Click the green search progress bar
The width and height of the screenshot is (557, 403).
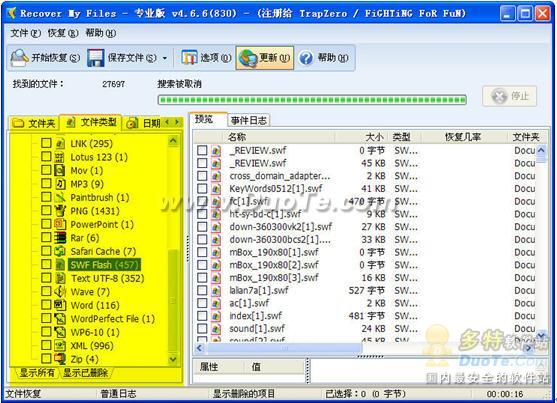tap(312, 100)
